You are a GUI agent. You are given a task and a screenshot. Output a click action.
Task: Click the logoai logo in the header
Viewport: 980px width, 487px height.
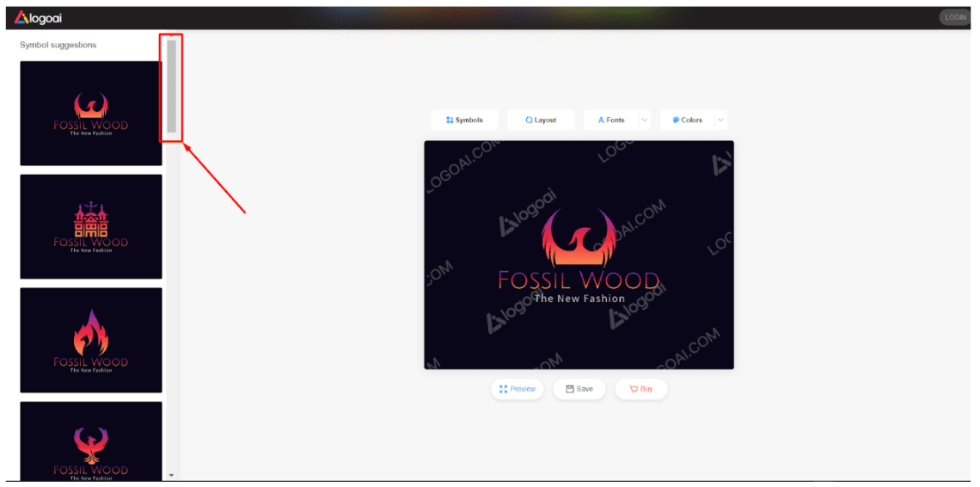(x=38, y=17)
